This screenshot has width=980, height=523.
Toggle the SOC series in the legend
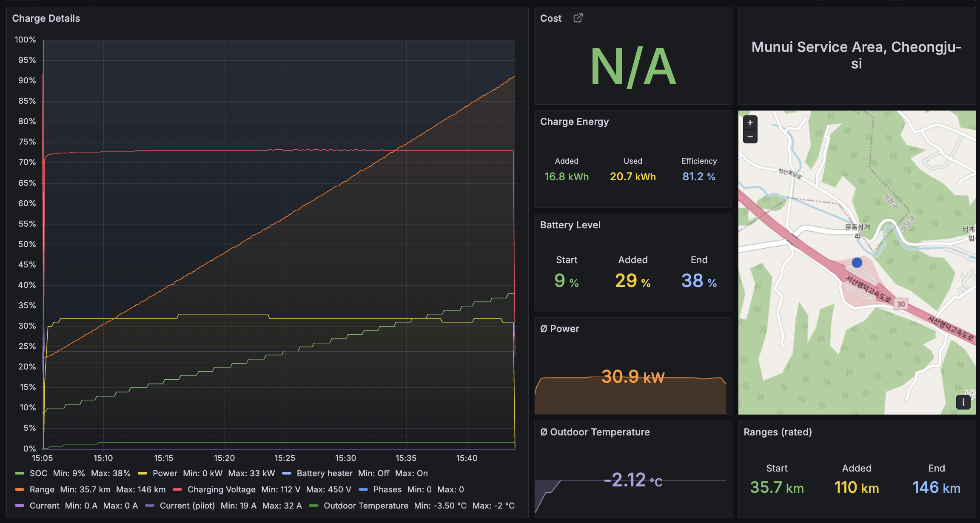38,473
